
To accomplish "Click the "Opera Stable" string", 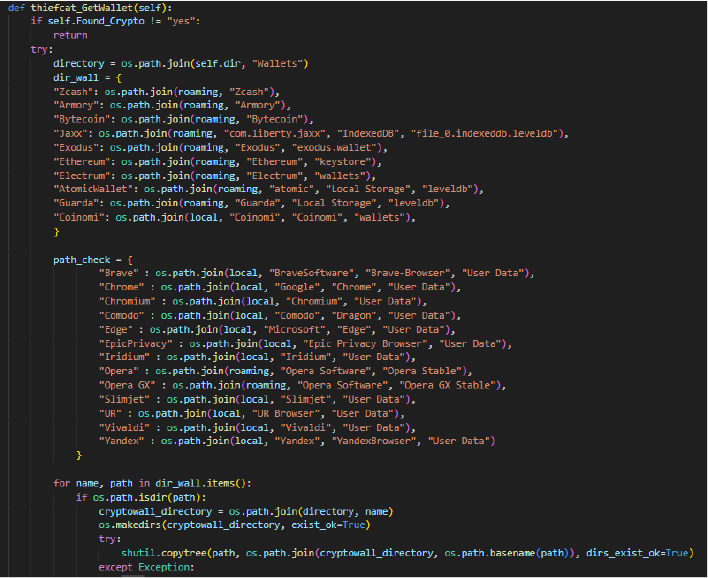I will [422, 371].
